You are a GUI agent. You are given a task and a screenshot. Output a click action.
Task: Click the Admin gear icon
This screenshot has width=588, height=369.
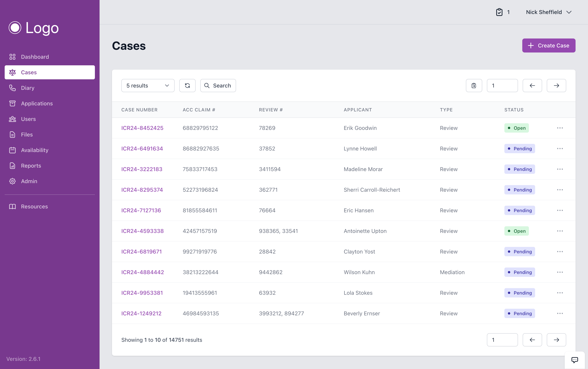click(x=12, y=181)
